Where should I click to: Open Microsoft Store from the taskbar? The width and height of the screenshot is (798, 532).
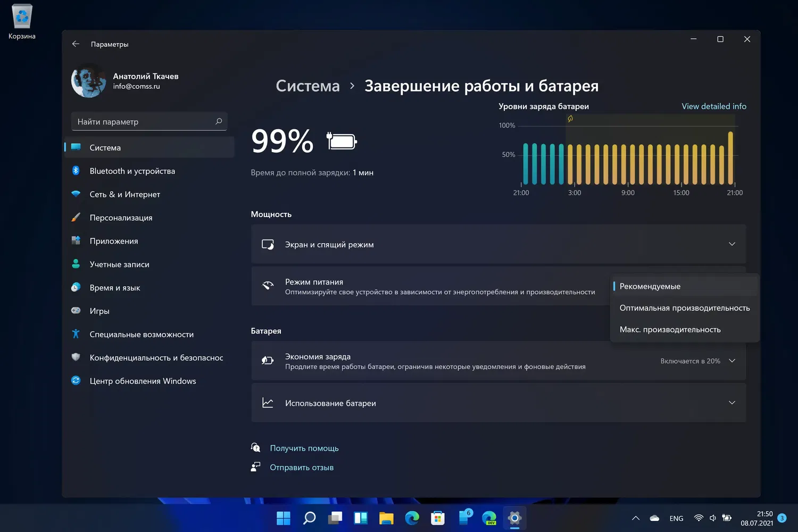438,518
